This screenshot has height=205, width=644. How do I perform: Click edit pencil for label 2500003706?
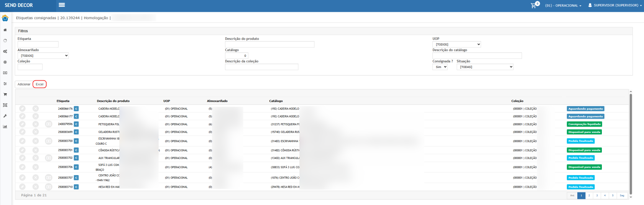tap(22, 167)
